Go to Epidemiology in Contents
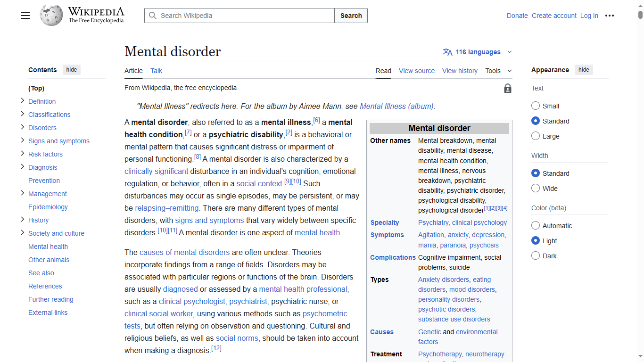The height and width of the screenshot is (362, 644). point(48,207)
